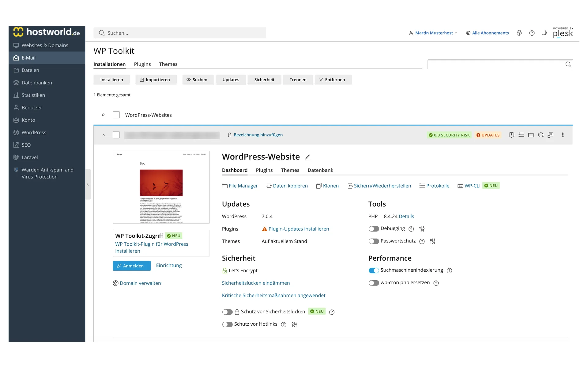Open Datenbanken in sidebar

(47, 82)
